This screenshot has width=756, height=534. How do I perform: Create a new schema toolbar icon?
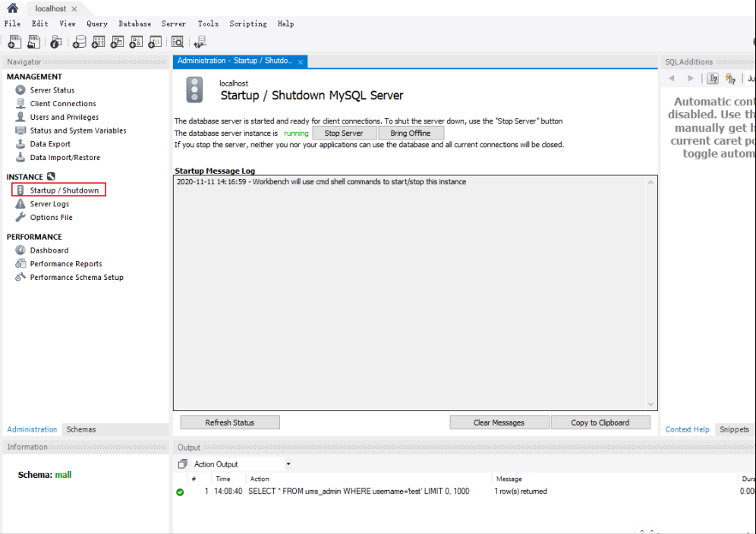[x=79, y=42]
